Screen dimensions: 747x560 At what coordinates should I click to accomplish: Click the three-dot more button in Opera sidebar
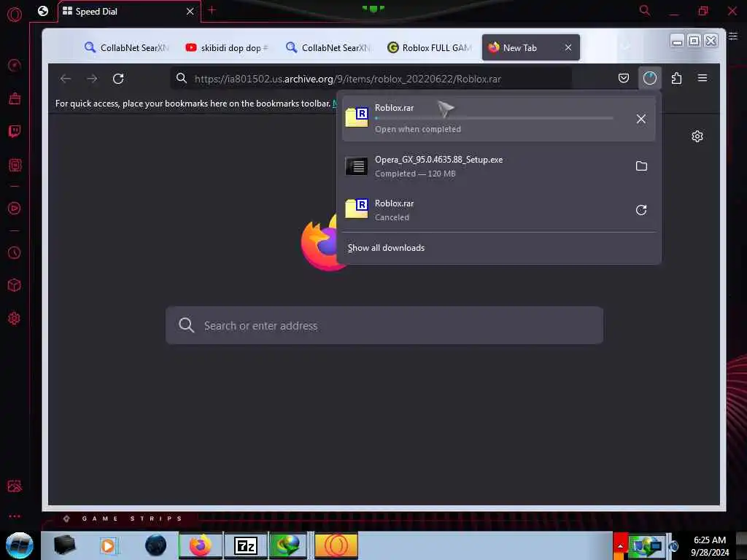[x=15, y=516]
